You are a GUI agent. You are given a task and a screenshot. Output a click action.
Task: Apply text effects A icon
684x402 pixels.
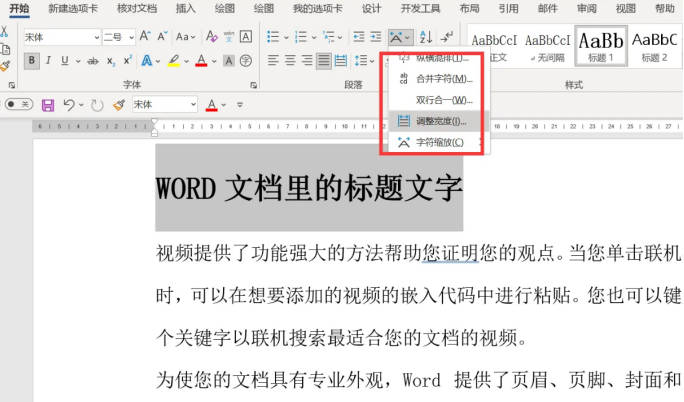[x=147, y=61]
